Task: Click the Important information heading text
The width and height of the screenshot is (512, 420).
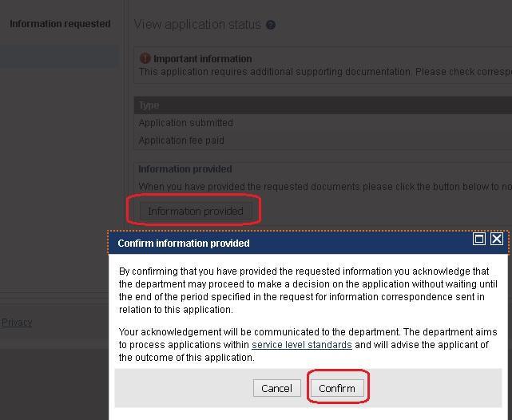Action: click(202, 59)
